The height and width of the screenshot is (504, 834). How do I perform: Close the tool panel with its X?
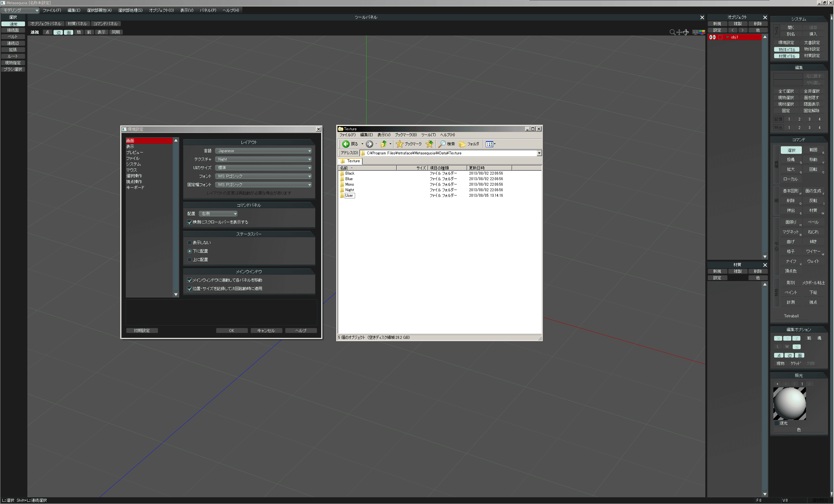tap(702, 17)
